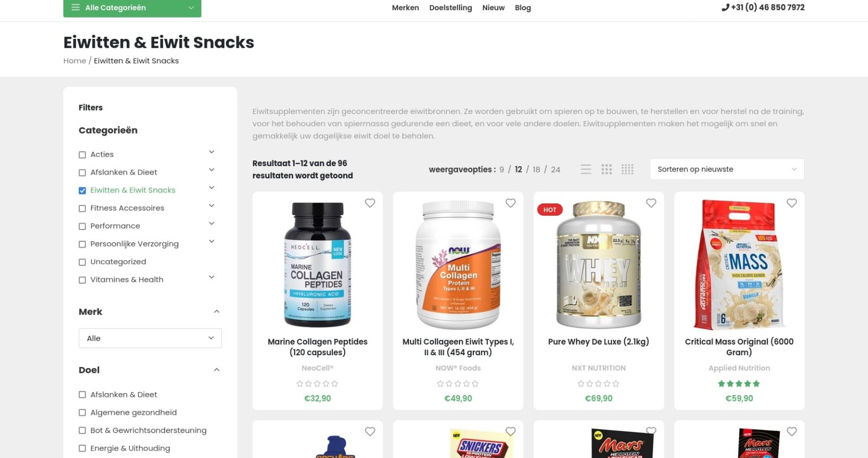Viewport: 868px width, 458px height.
Task: Add Pure Whey De Luxe to wishlist
Action: (651, 203)
